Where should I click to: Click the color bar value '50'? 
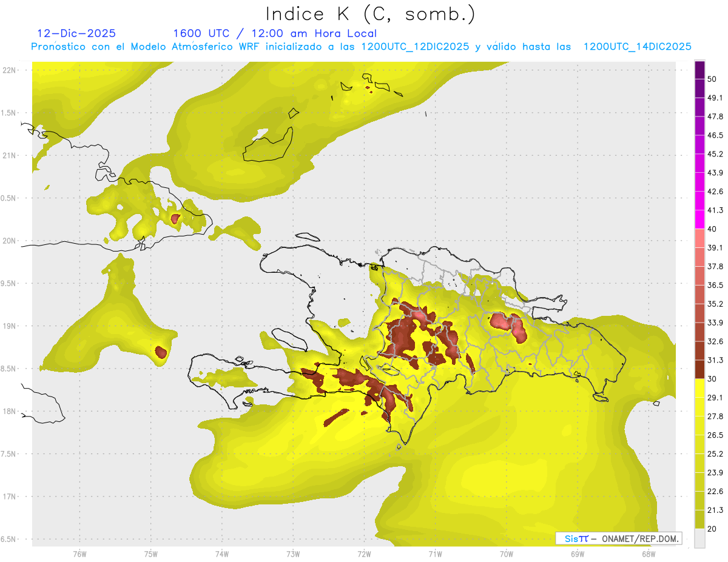[x=712, y=79]
